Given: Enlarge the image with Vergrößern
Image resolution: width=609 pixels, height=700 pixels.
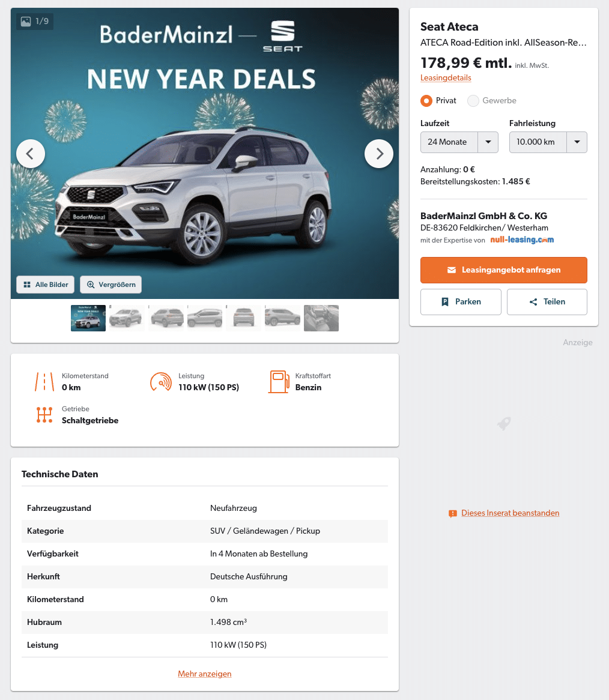Looking at the screenshot, I should (111, 285).
